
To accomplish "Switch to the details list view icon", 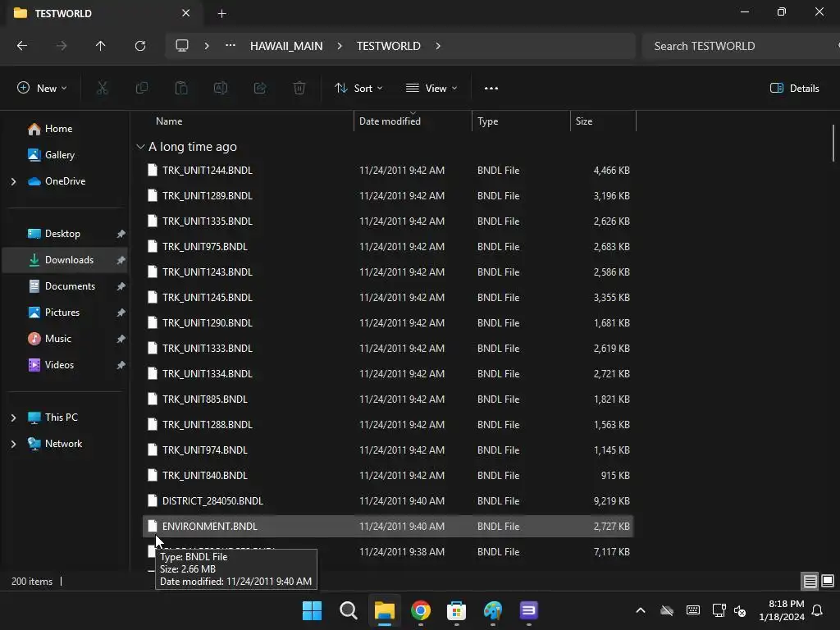I will (x=810, y=582).
